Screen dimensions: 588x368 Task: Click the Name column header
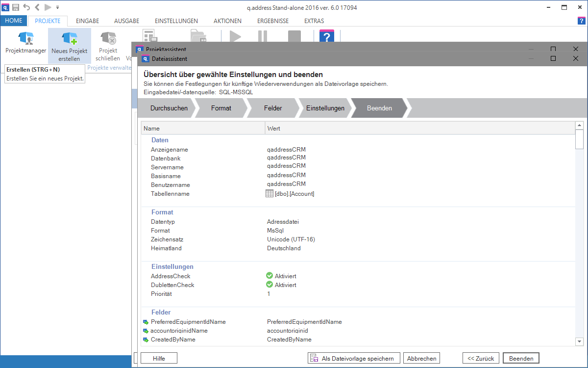203,129
